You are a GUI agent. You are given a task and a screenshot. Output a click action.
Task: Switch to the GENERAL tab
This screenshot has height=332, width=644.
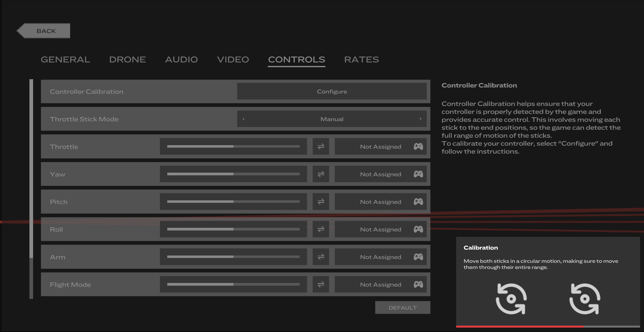(x=65, y=60)
